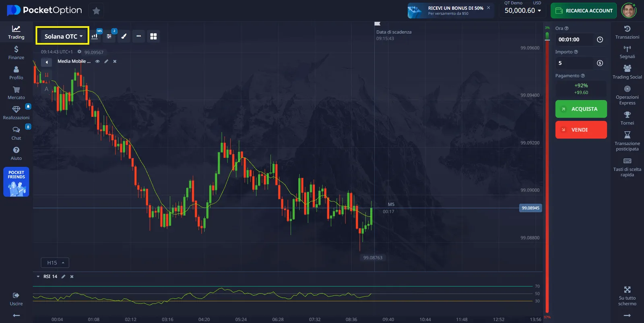Toggle amount currency mode dollar icon
This screenshot has height=323, width=644.
tap(600, 63)
